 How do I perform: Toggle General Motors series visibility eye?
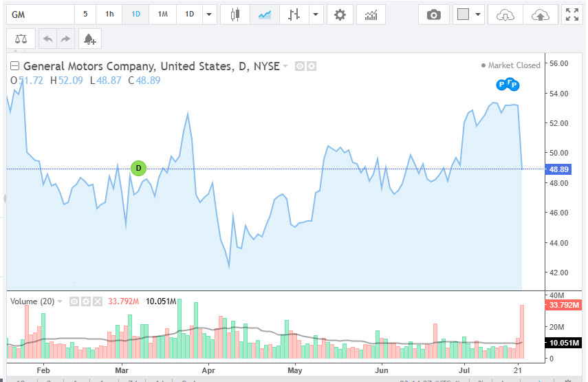pyautogui.click(x=300, y=66)
